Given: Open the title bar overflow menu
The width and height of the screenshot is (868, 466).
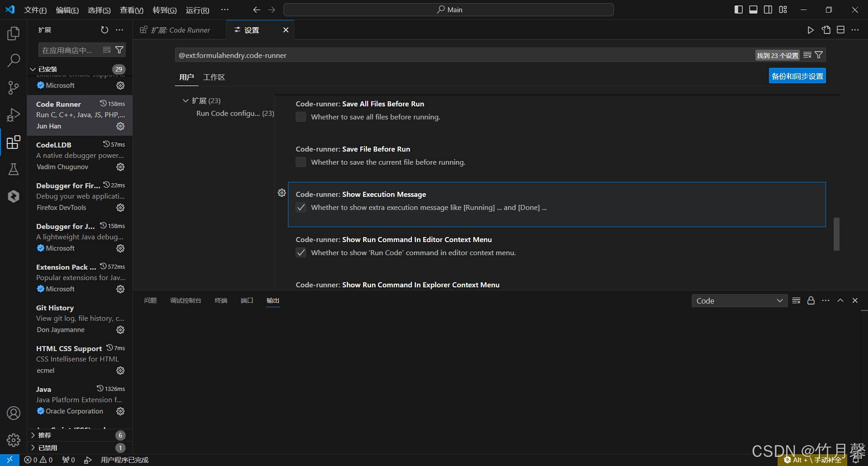Looking at the screenshot, I should click(x=225, y=10).
